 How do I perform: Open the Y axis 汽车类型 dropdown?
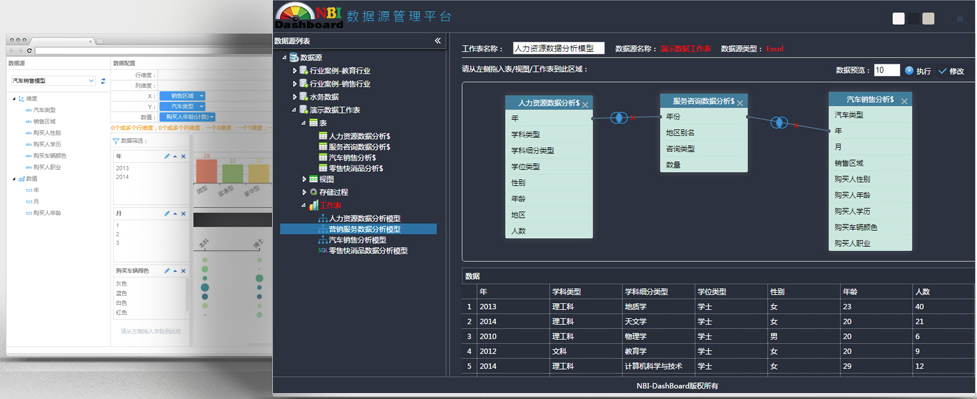[x=202, y=107]
